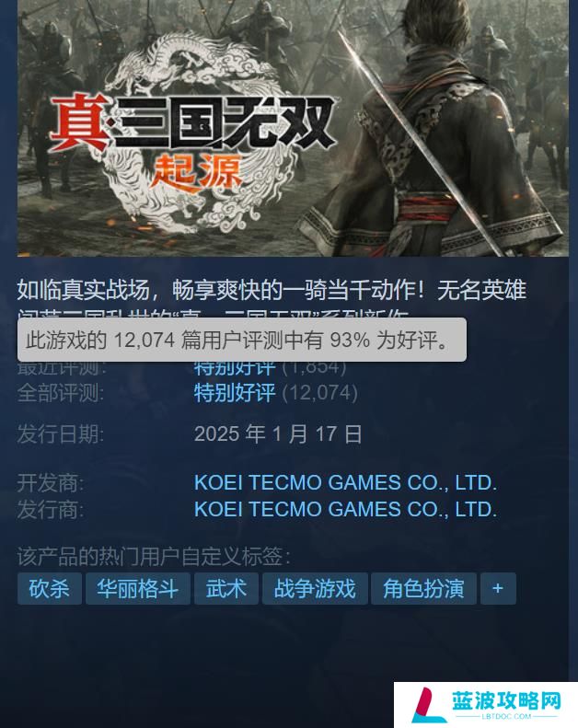This screenshot has width=578, height=728.
Task: Click the 开发商 label
Action: [51, 483]
